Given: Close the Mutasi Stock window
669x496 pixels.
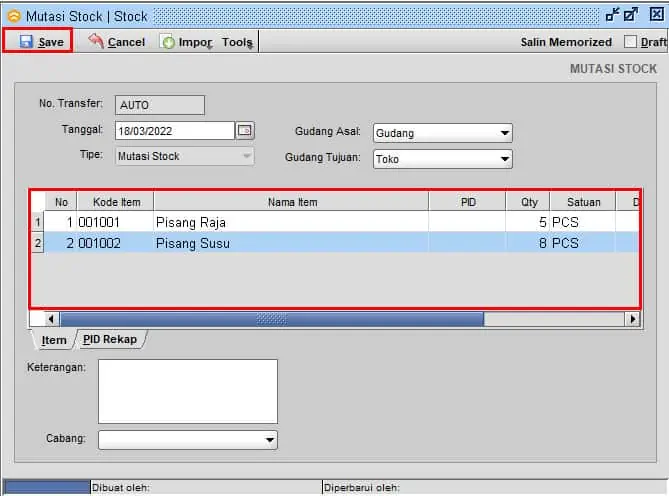Looking at the screenshot, I should pos(657,15).
